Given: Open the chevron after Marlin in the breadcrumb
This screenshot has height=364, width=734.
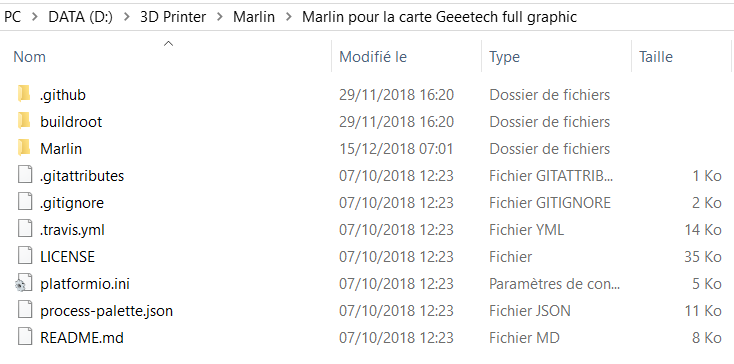Looking at the screenshot, I should 288,17.
